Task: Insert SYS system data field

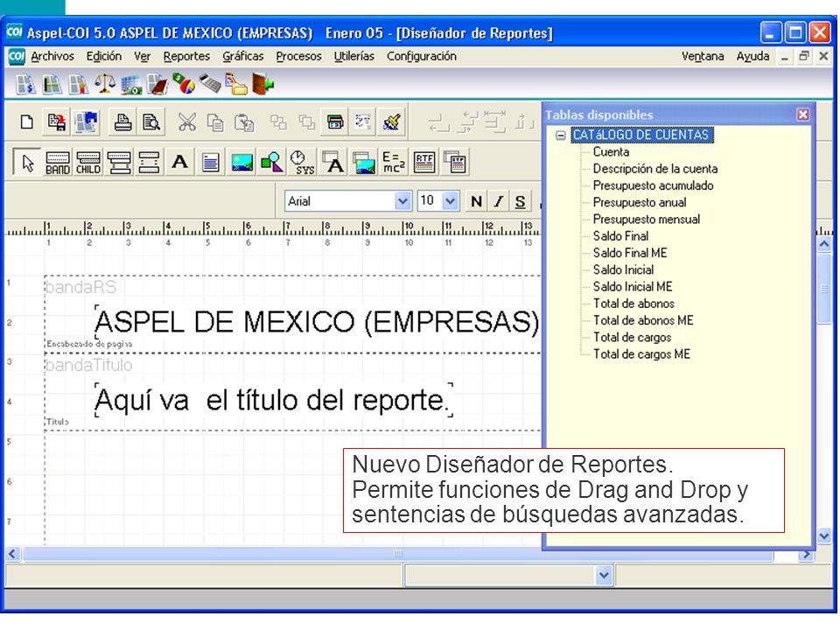Action: (303, 163)
